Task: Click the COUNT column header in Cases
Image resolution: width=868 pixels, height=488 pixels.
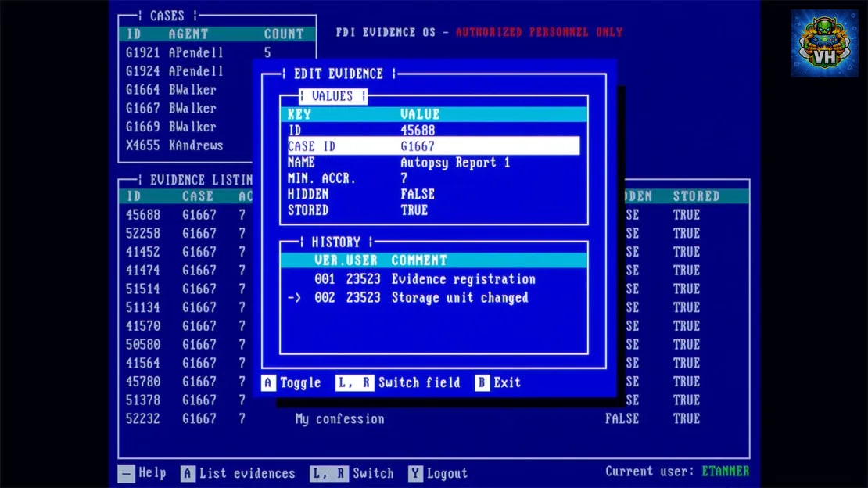Action: click(284, 34)
